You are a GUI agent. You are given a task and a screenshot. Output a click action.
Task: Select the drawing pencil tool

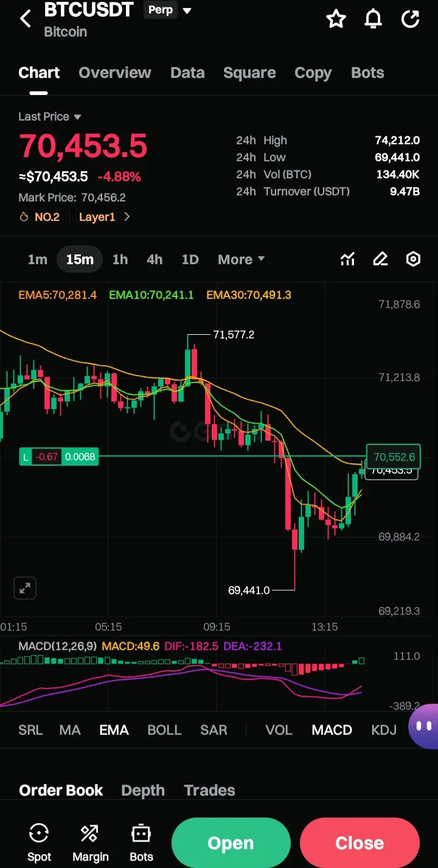coord(380,259)
